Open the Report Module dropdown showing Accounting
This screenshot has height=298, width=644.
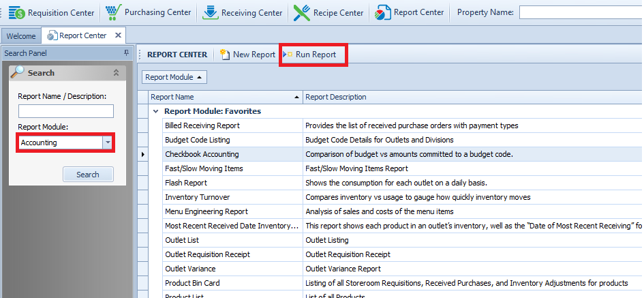pos(107,143)
